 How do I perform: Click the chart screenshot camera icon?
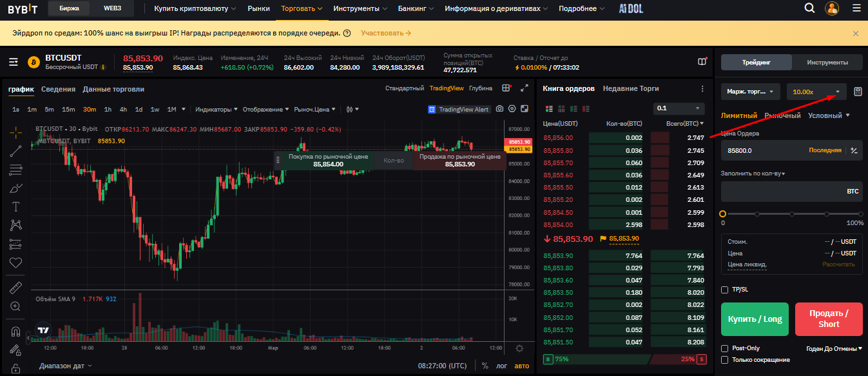tap(499, 109)
